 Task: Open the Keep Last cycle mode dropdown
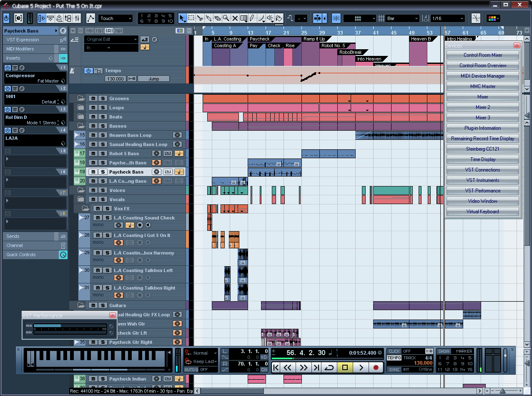click(201, 361)
